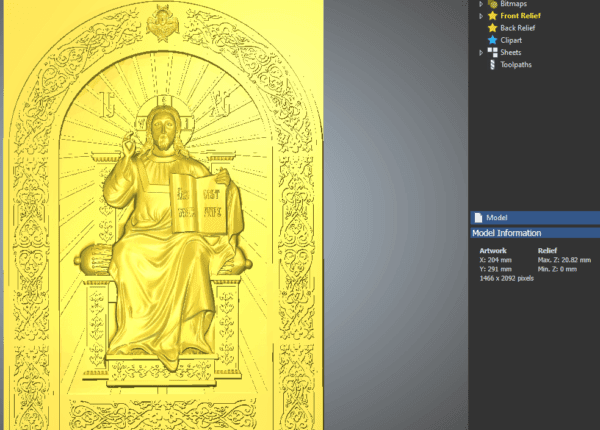Click the Min. Z: 0 mm value
This screenshot has width=600, height=430.
(557, 269)
